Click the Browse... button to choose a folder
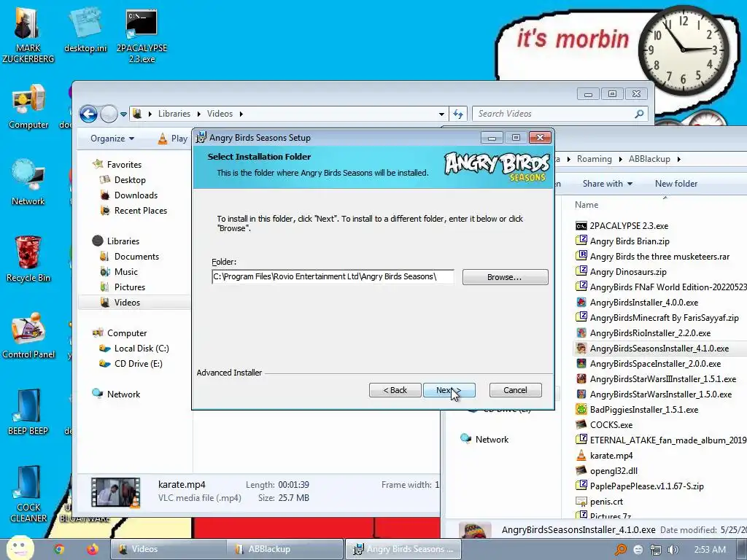The image size is (747, 560). (505, 277)
